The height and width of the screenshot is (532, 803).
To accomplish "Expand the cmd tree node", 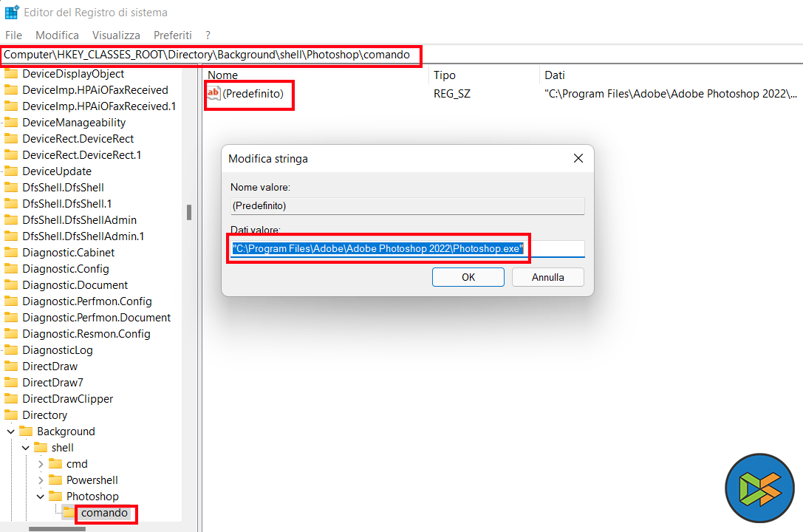I will 41,465.
